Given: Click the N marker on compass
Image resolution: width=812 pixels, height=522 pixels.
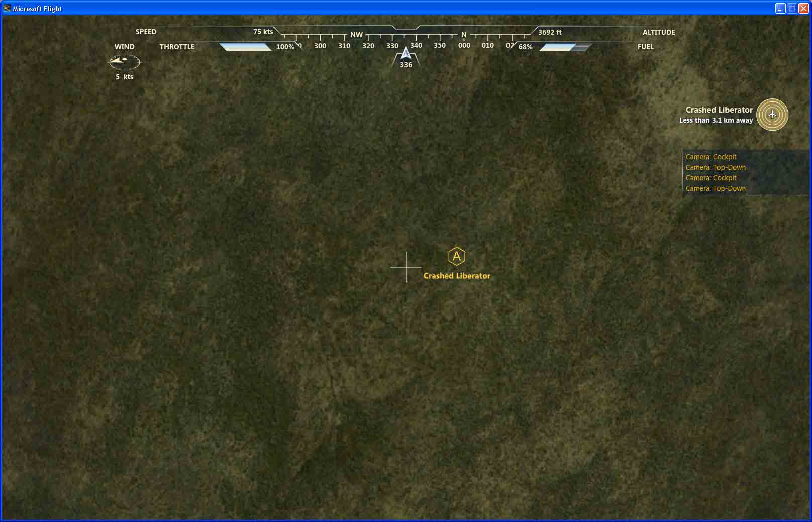Looking at the screenshot, I should [x=464, y=35].
